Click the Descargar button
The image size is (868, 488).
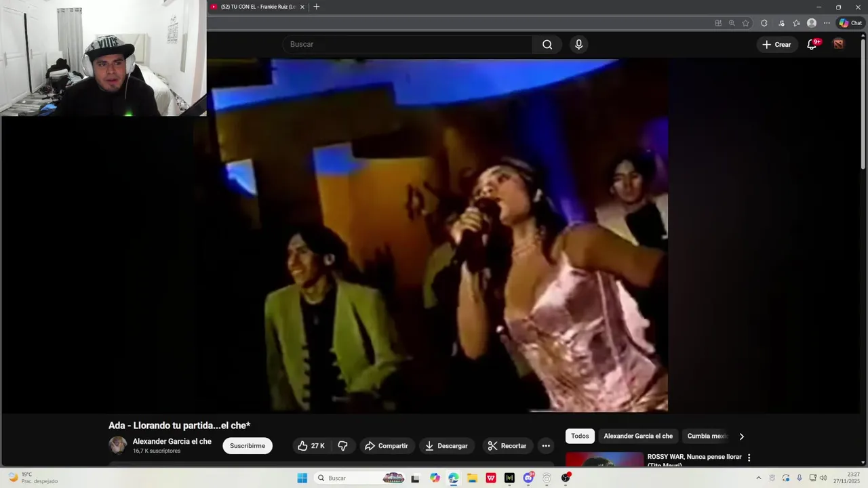(x=446, y=446)
